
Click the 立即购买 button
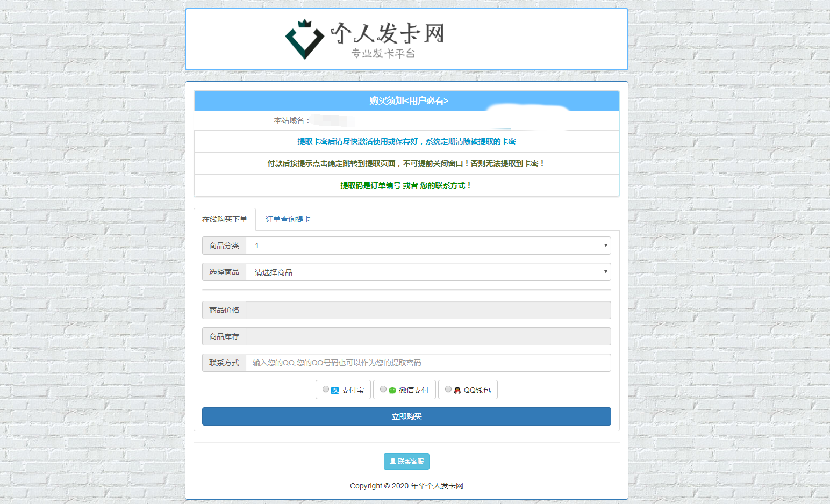point(406,416)
